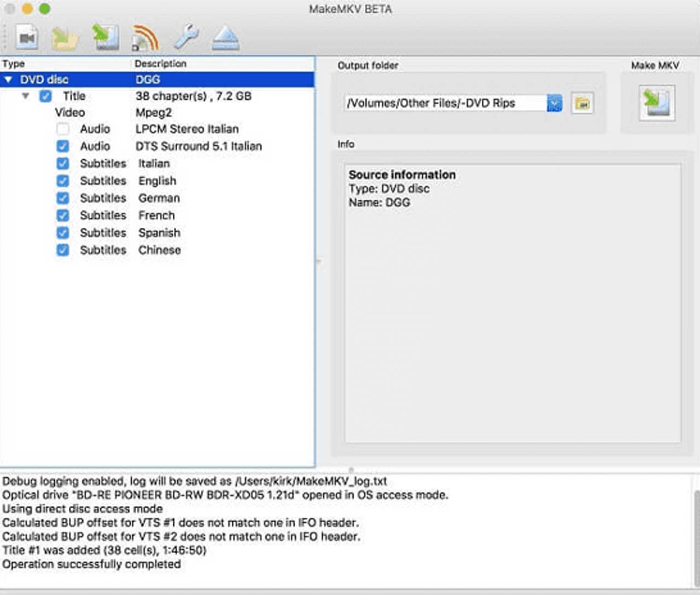This screenshot has height=595, width=700.
Task: Click the Description column header
Action: 160,64
